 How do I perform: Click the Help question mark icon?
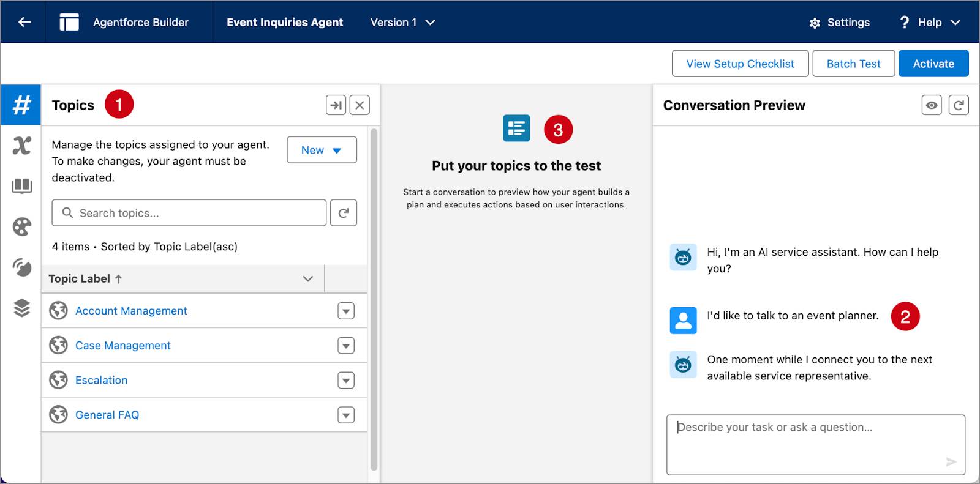[x=905, y=22]
